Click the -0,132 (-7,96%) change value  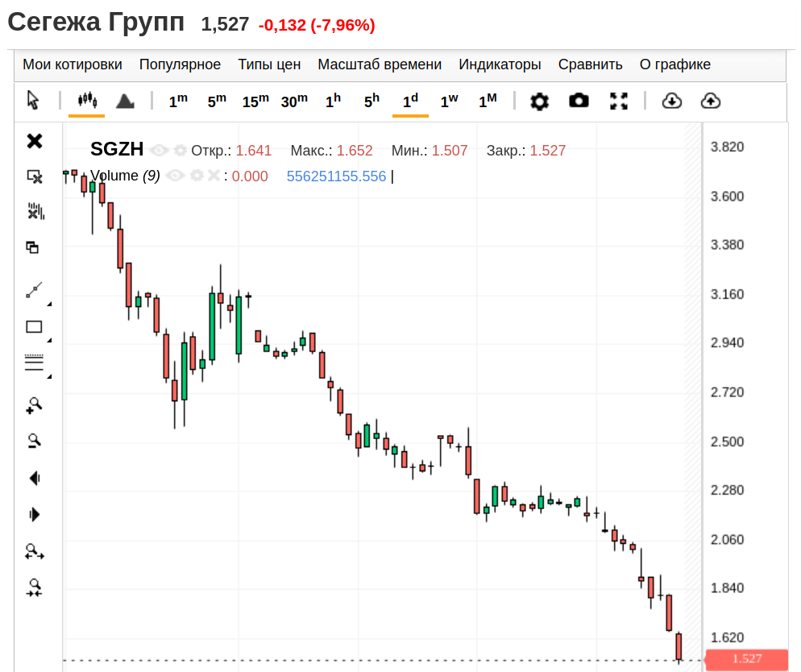[317, 25]
